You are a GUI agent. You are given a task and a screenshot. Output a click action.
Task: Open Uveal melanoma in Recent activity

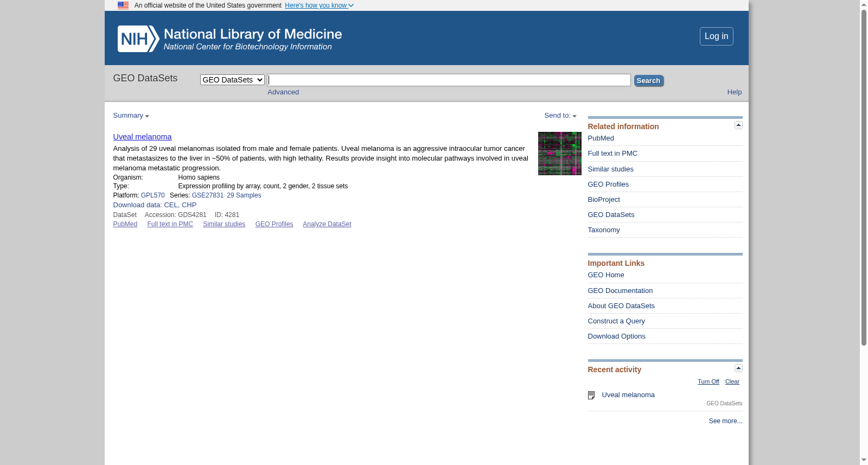pyautogui.click(x=628, y=395)
